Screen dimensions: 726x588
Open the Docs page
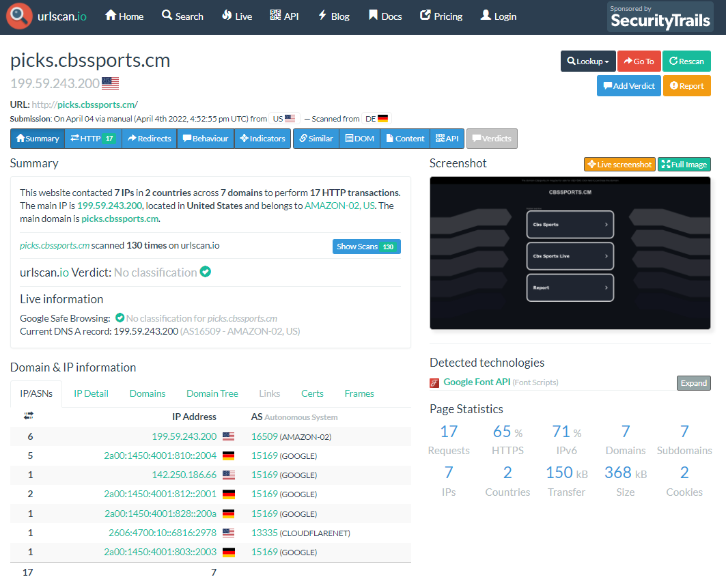tap(385, 16)
